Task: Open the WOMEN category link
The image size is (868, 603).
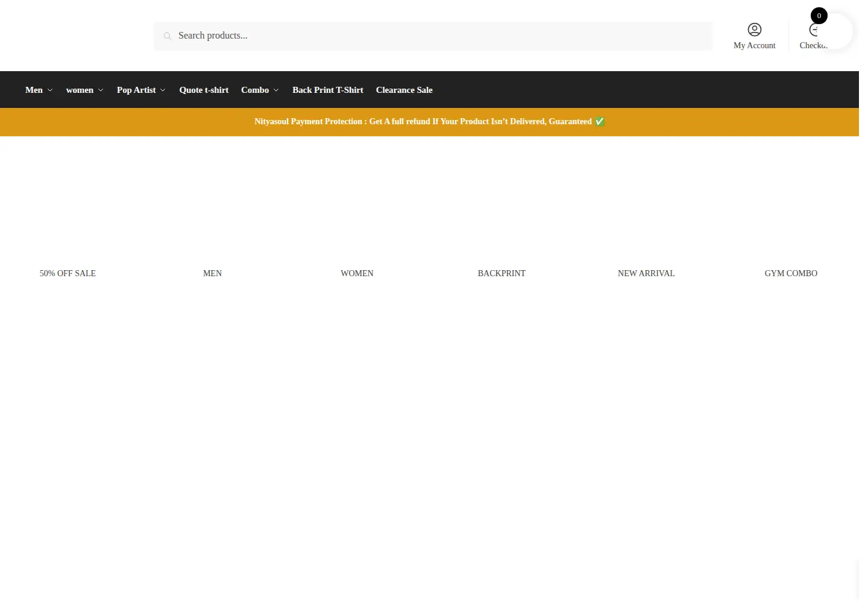Action: [357, 273]
